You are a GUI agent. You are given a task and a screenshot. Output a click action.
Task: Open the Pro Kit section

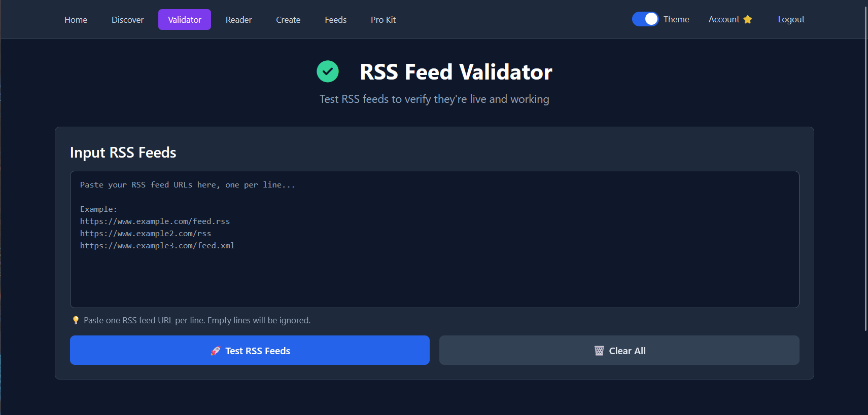pyautogui.click(x=383, y=20)
